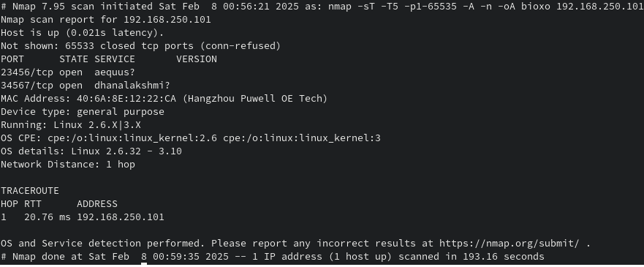Click the 34567/tcp port entry
The image size is (644, 267).
coord(27,86)
